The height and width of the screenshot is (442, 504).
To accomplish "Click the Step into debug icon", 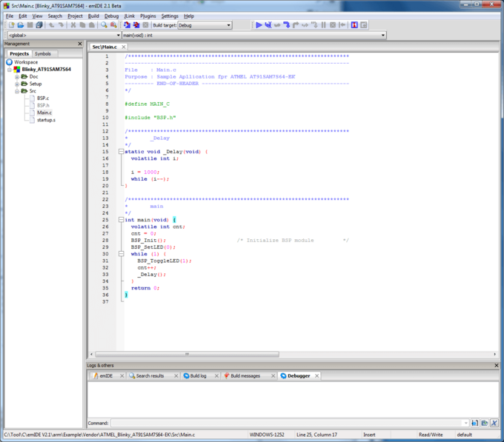I will 286,25.
